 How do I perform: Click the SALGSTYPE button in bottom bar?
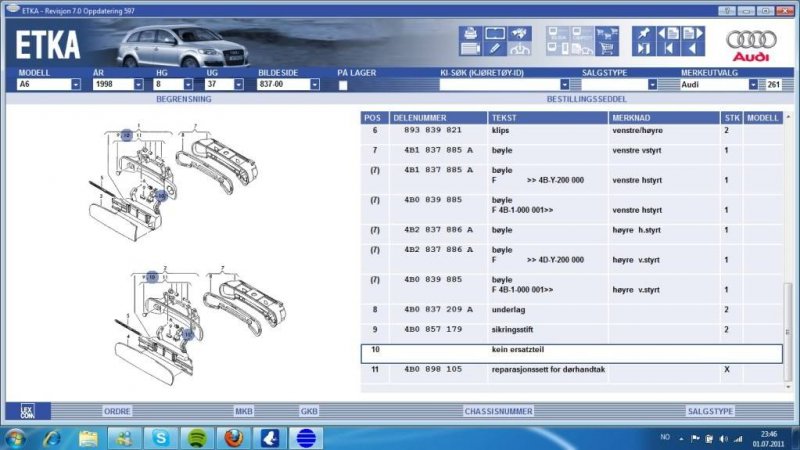coord(710,411)
